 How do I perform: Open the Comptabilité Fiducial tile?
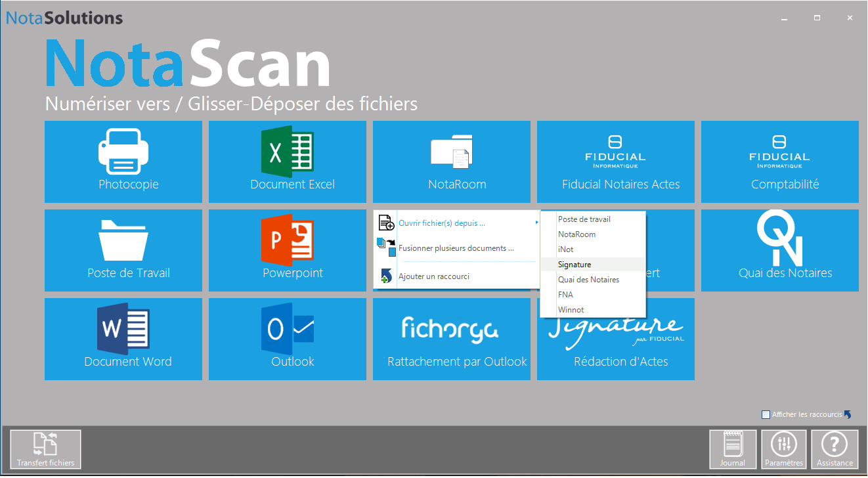(780, 162)
